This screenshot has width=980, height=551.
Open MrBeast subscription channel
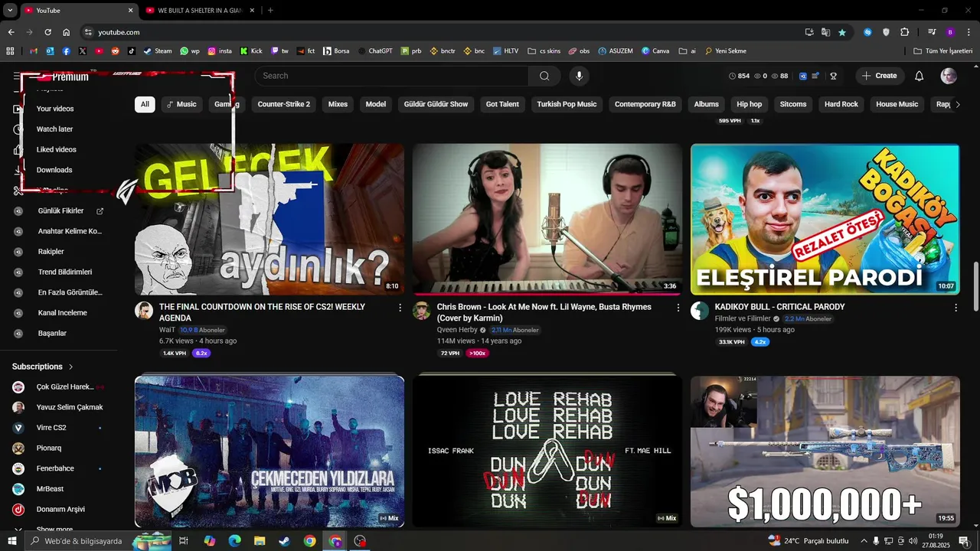pyautogui.click(x=50, y=489)
